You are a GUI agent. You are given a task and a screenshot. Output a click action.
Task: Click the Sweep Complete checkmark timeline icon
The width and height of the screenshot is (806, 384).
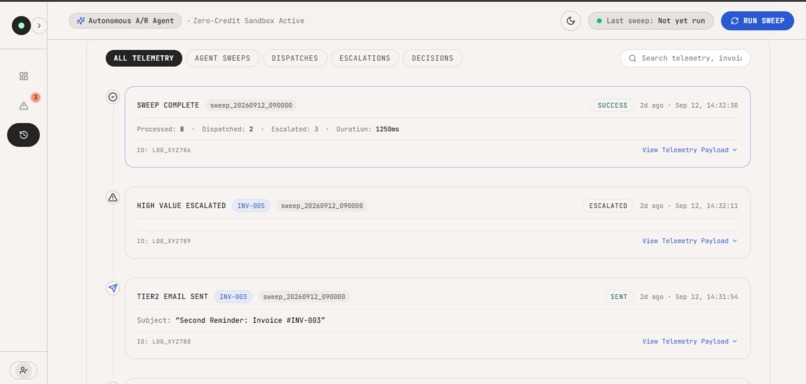[x=113, y=97]
